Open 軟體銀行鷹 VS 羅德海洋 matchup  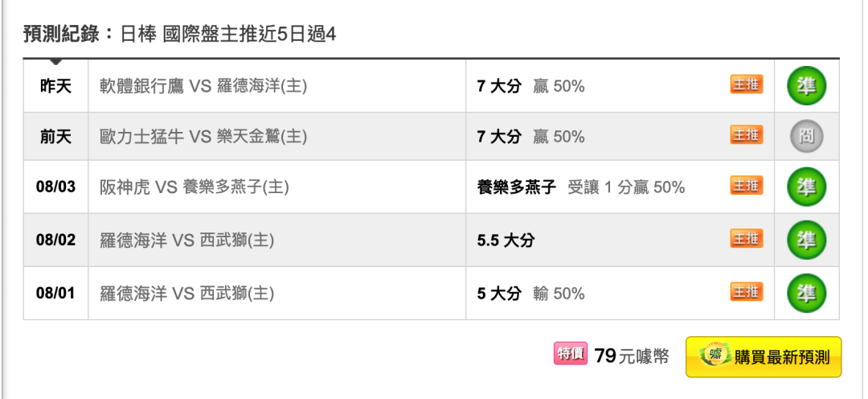203,86
